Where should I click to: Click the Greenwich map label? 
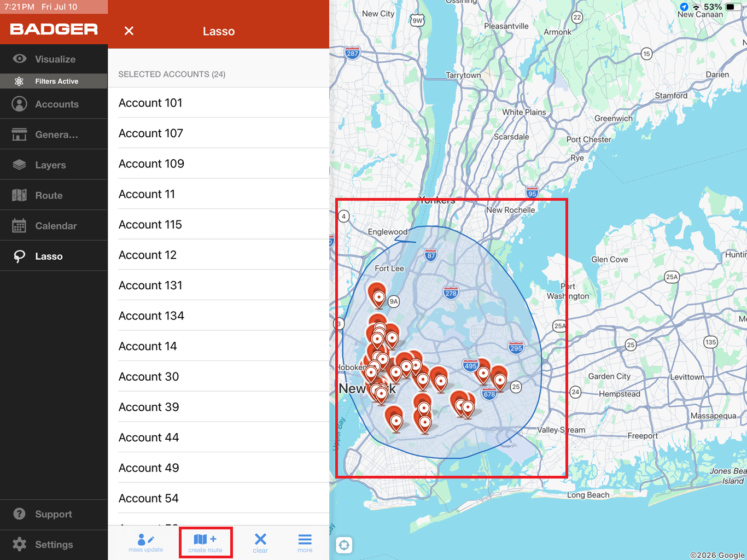pos(614,118)
